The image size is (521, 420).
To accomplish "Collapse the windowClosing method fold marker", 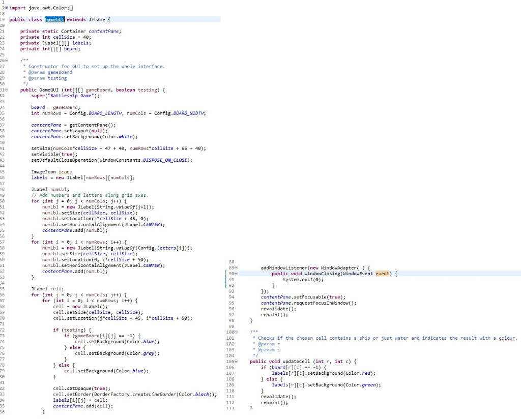I will coord(236,274).
